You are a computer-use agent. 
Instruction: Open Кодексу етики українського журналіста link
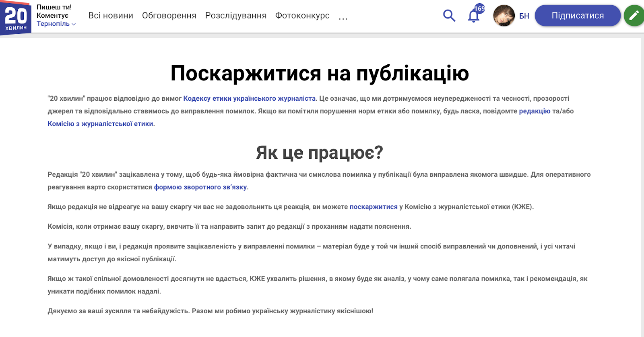coord(250,98)
